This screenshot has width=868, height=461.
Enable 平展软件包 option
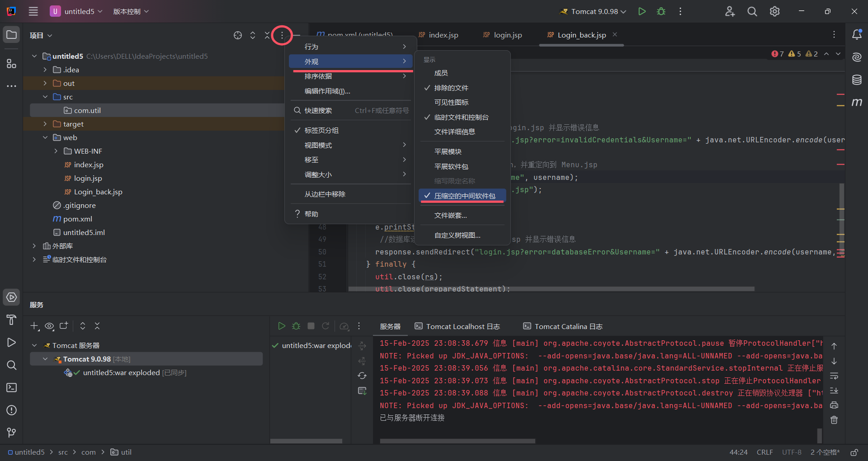(x=462, y=166)
